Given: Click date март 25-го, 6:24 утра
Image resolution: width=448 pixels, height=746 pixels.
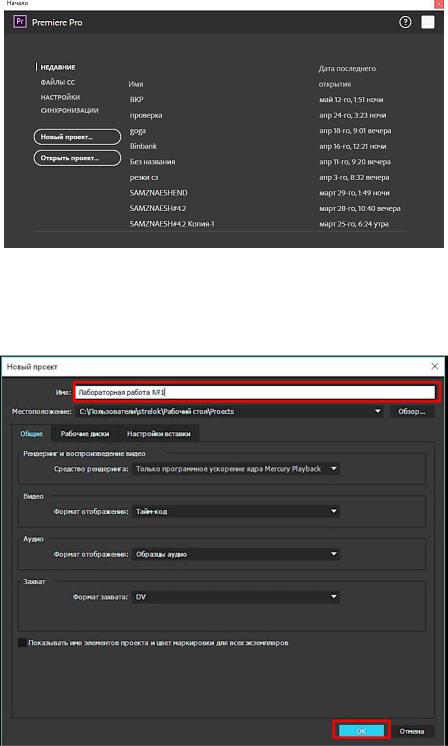Looking at the screenshot, I should tap(353, 224).
